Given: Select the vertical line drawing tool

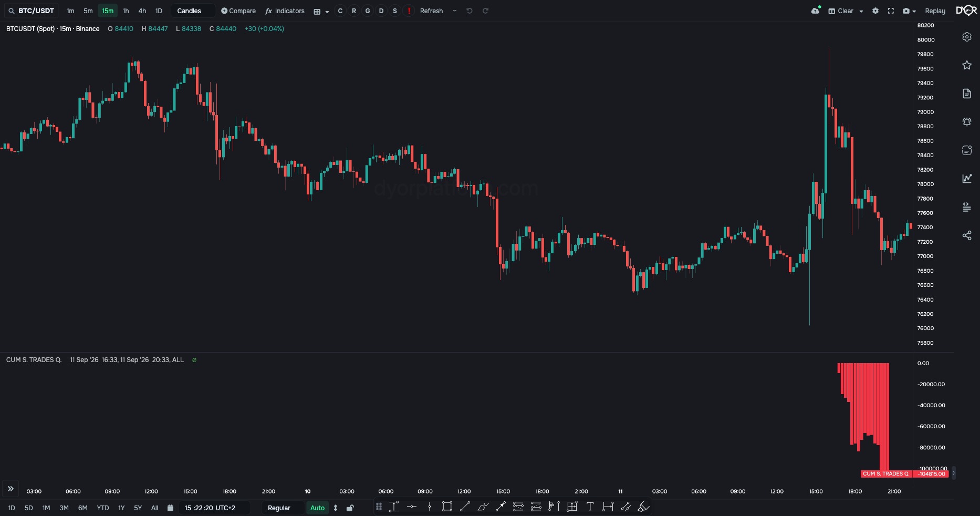Looking at the screenshot, I should click(430, 507).
